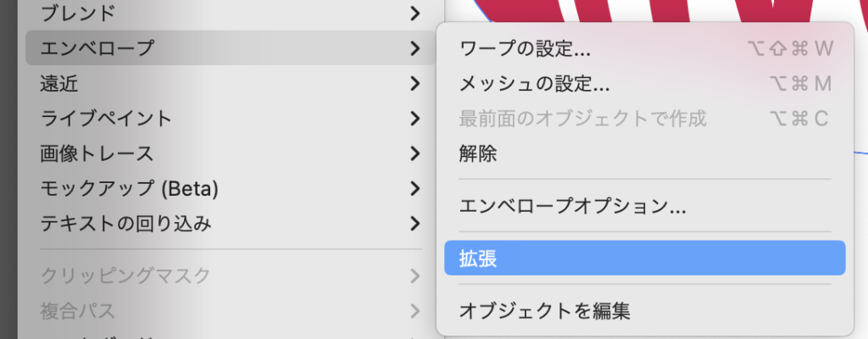Click 最前面のオブジェクトで作成 menu item
Screen dimensions: 868x339
coord(582,119)
